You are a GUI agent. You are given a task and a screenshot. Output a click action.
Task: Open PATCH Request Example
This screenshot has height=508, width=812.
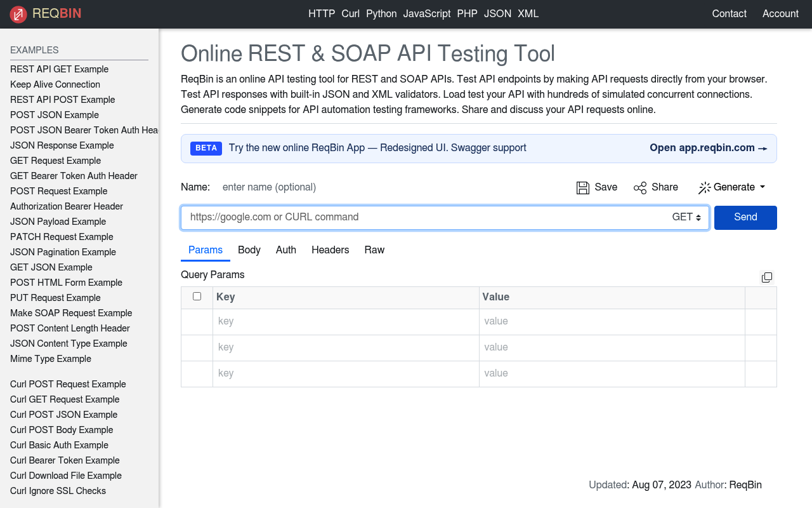tap(62, 237)
